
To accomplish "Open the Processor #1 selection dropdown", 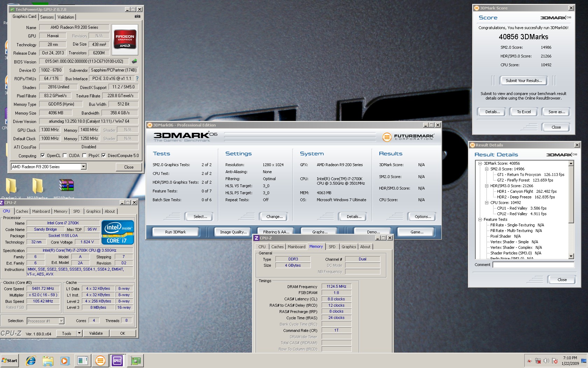I will point(61,321).
